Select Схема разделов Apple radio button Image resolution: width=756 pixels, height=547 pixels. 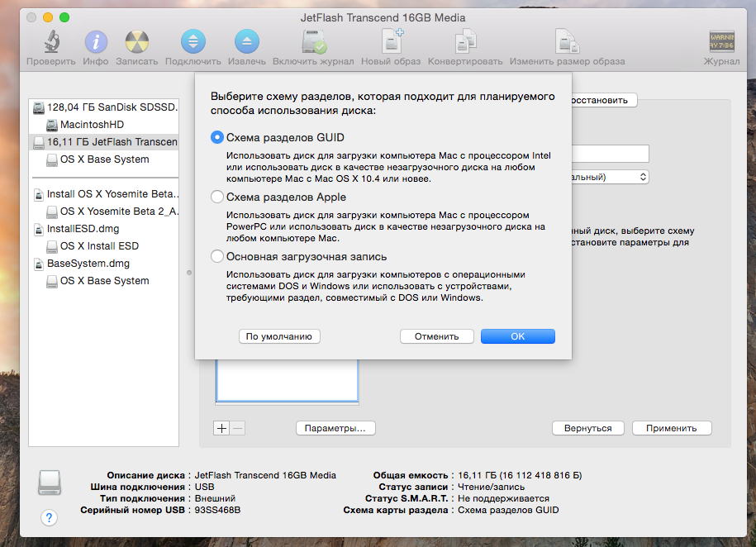(x=217, y=197)
